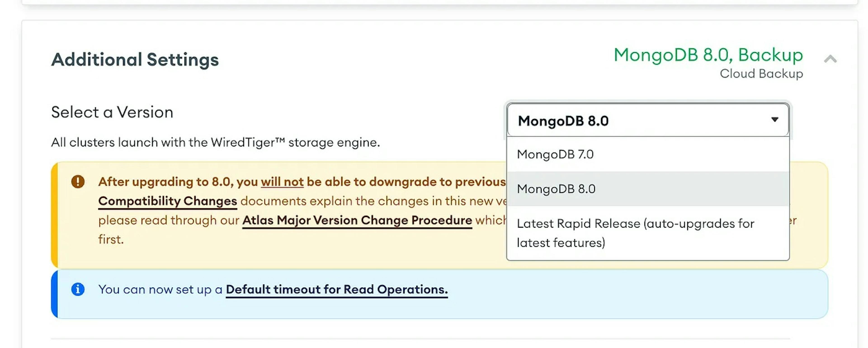
Task: Click the orange warning exclamation icon
Action: (78, 182)
